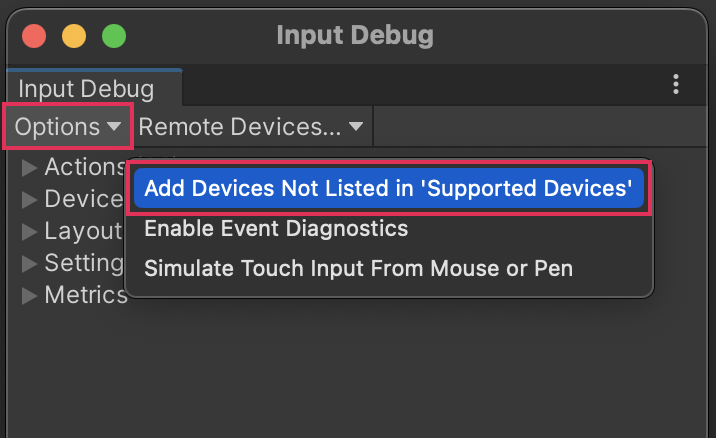Viewport: 716px width, 438px height.
Task: Open the Remote Devices dropdown
Action: pyautogui.click(x=254, y=127)
